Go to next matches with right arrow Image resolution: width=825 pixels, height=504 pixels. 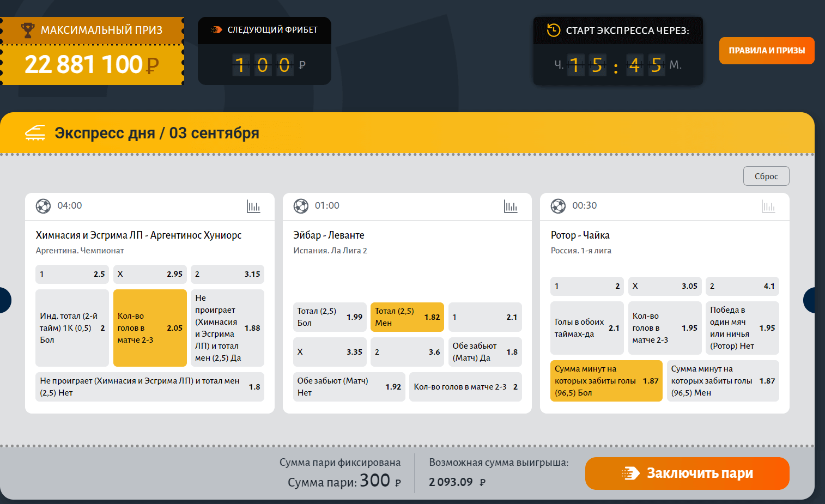[x=810, y=300]
